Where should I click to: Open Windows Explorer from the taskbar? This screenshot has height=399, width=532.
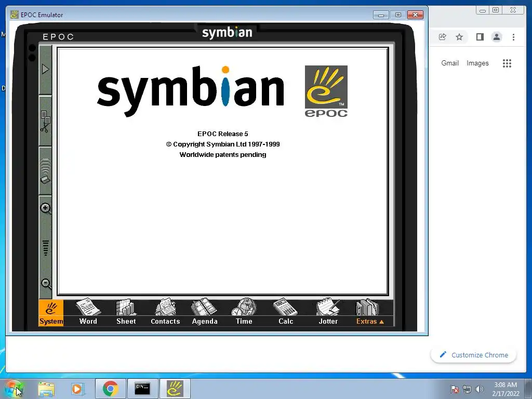pos(46,389)
